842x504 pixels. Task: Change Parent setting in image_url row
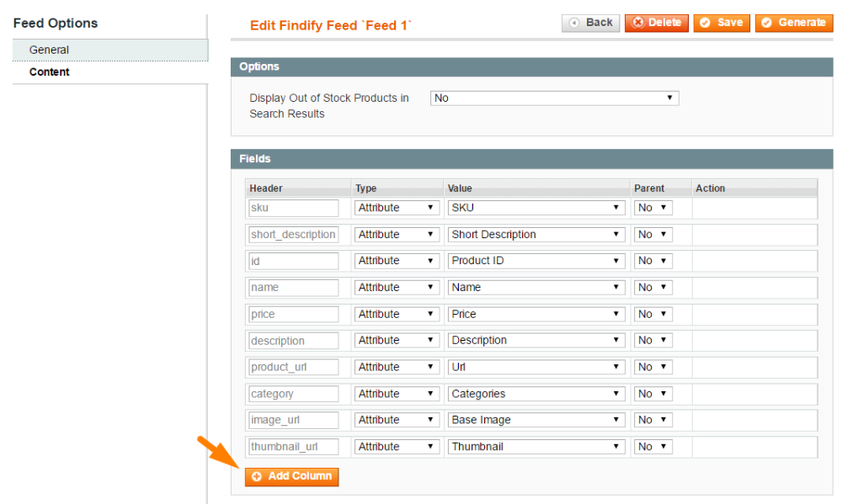653,420
